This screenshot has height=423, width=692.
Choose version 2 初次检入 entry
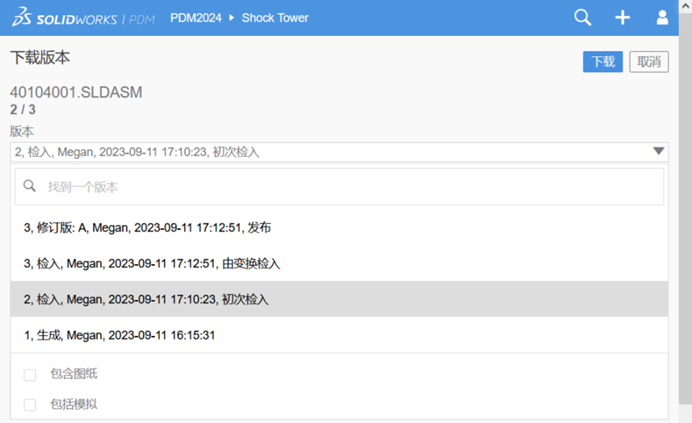tap(145, 299)
